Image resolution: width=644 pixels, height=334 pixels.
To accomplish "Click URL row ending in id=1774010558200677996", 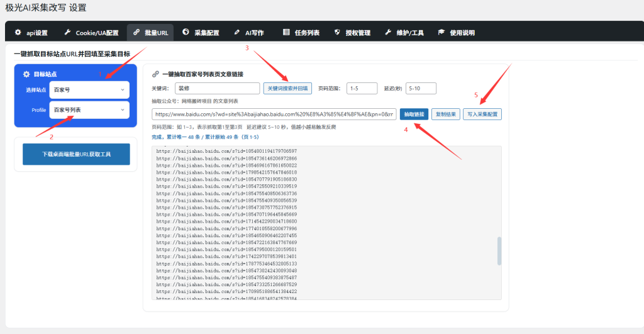I will pyautogui.click(x=226, y=228).
